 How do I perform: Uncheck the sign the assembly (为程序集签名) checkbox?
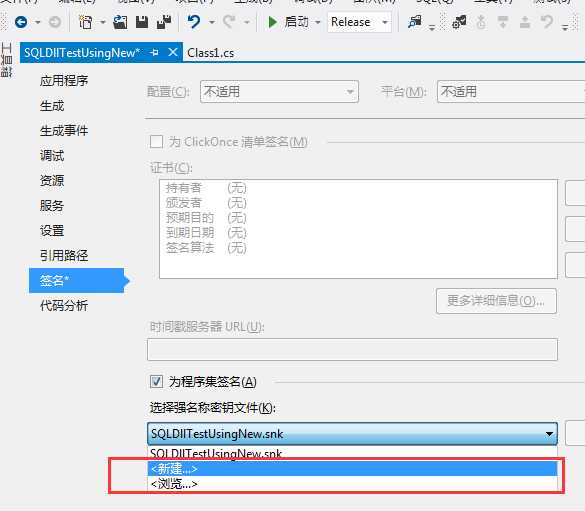point(156,382)
